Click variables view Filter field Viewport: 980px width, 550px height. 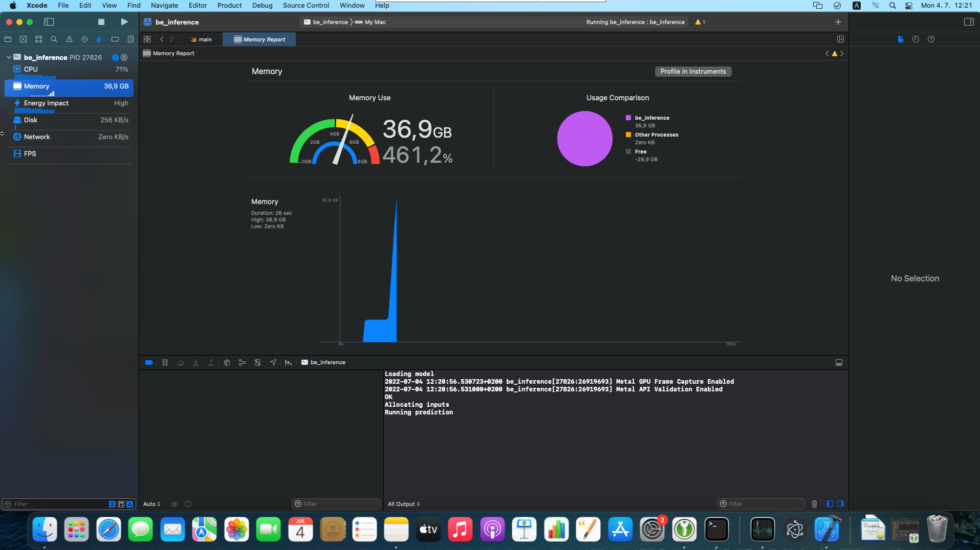[337, 504]
